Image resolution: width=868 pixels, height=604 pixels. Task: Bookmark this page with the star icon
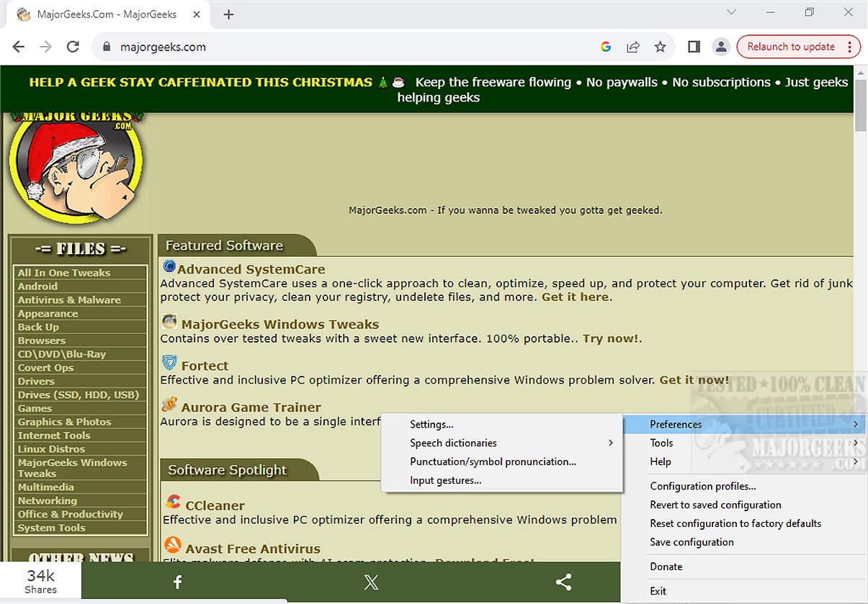[x=660, y=47]
